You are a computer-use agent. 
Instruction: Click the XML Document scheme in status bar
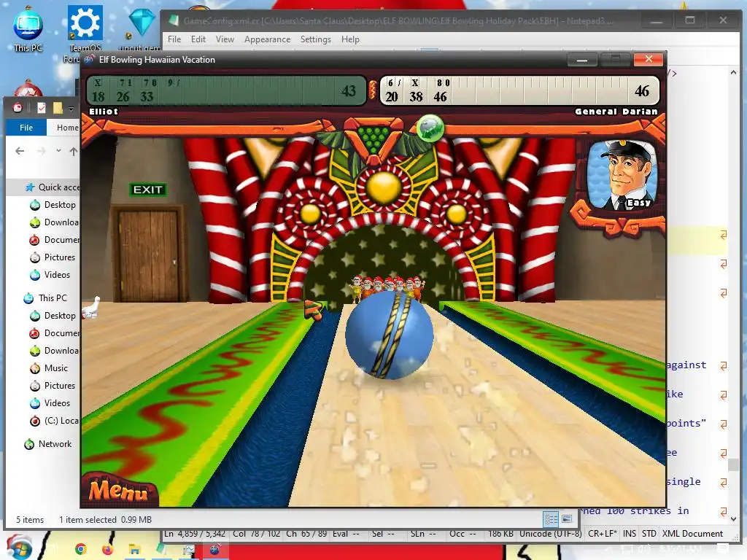(x=692, y=534)
